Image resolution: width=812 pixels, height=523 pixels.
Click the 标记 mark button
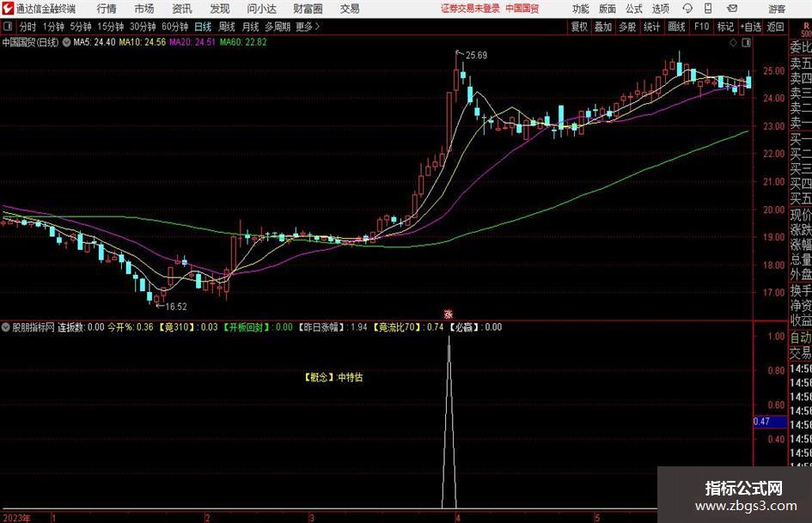pyautogui.click(x=725, y=27)
